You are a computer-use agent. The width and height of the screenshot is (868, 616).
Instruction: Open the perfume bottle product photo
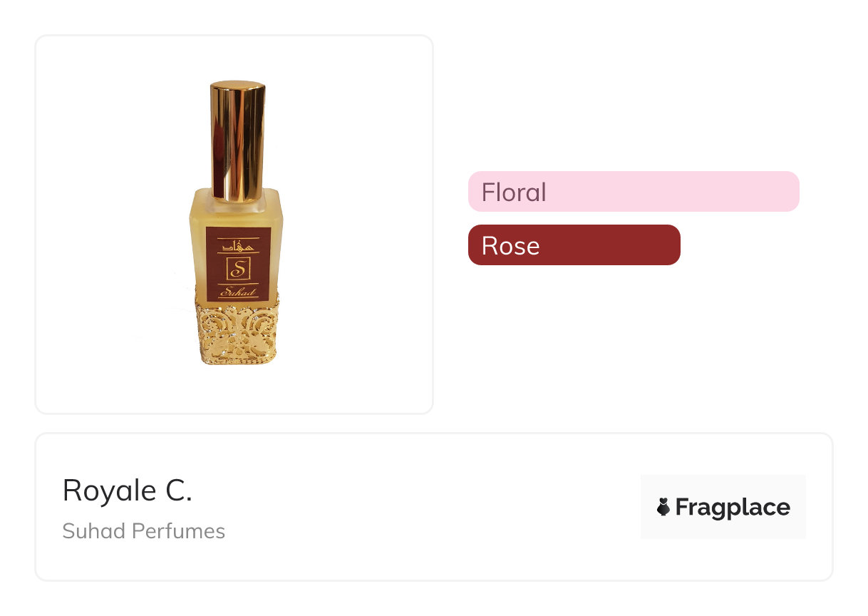click(x=237, y=222)
